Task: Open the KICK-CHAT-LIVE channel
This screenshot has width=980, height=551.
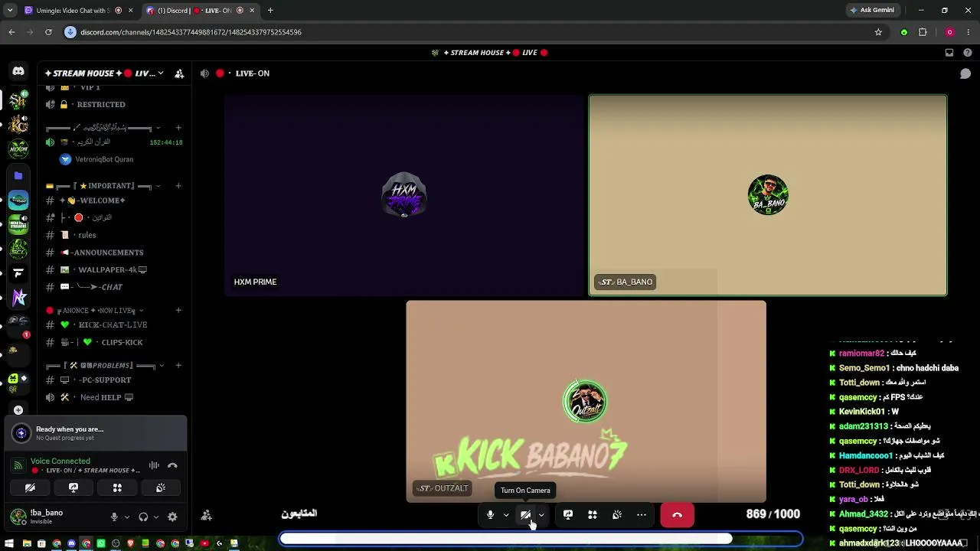Action: [113, 325]
